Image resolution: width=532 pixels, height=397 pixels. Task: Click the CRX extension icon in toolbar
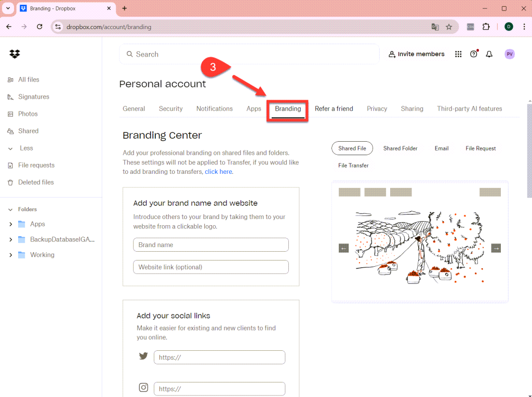tap(470, 27)
